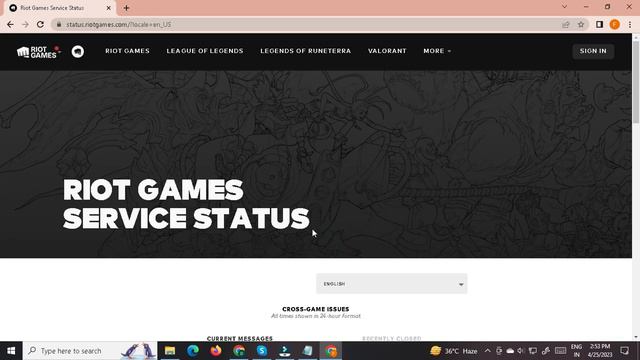Open the VALORANT status page
The height and width of the screenshot is (360, 640).
pyautogui.click(x=387, y=51)
